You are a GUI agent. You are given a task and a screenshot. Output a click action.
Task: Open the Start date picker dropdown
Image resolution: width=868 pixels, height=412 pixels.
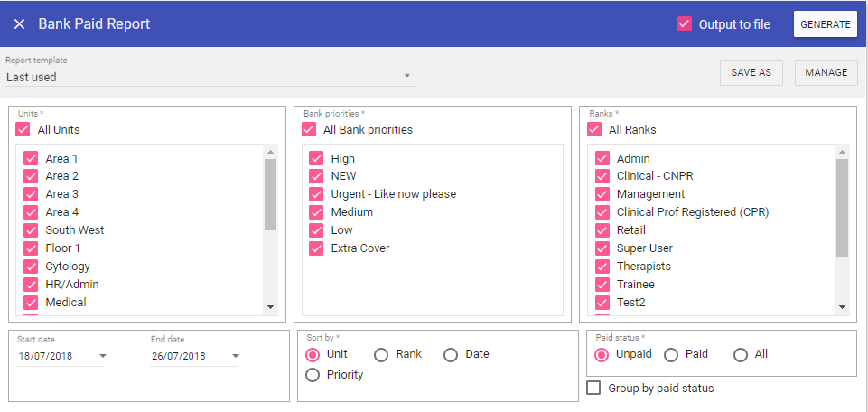click(x=102, y=356)
